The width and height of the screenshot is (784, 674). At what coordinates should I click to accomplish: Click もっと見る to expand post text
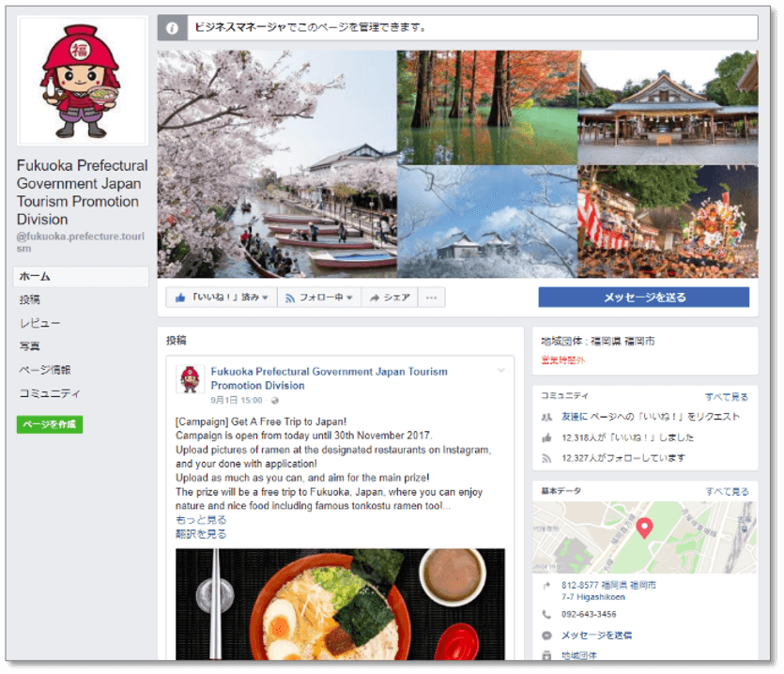[x=201, y=520]
